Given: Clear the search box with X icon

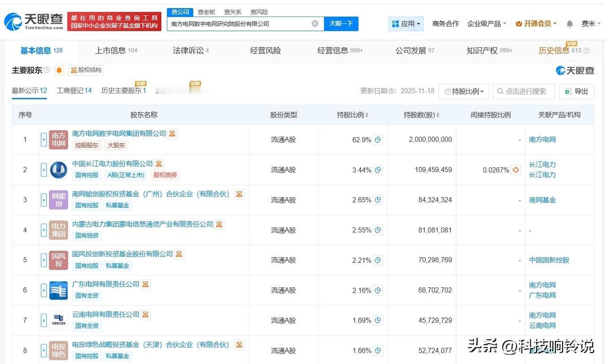Looking at the screenshot, I should coord(315,24).
